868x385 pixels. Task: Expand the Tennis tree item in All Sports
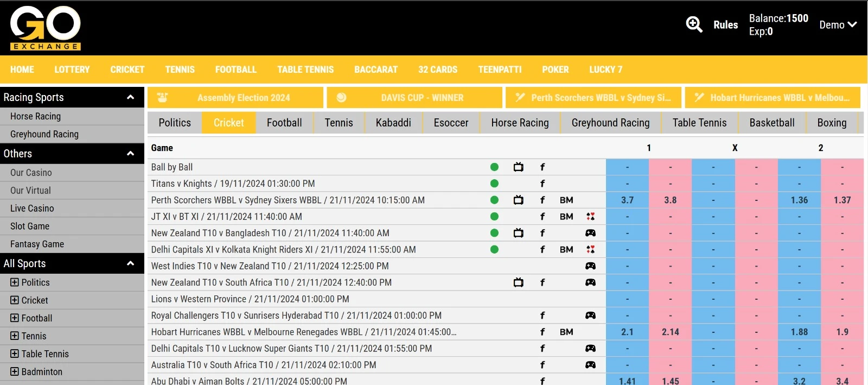pyautogui.click(x=15, y=336)
